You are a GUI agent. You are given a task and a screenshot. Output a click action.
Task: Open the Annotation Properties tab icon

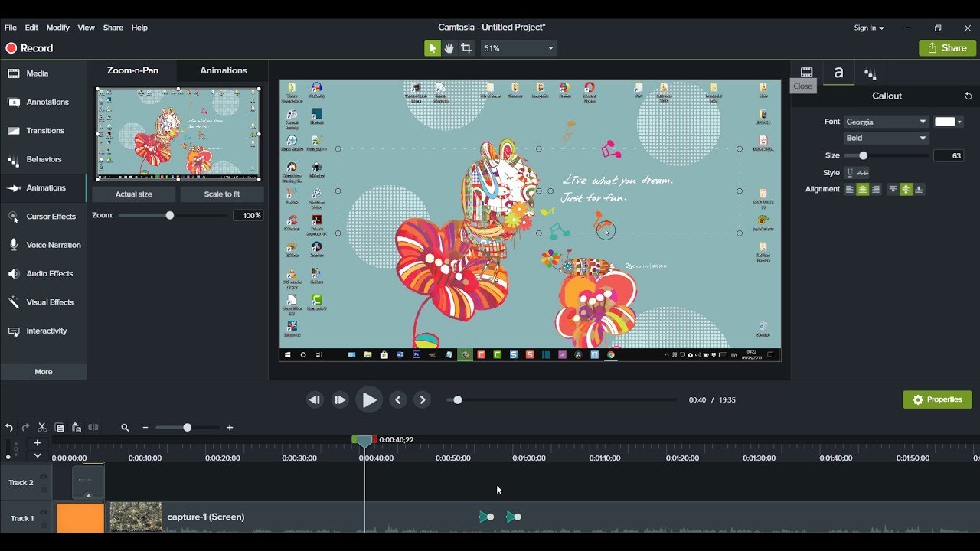click(x=871, y=74)
